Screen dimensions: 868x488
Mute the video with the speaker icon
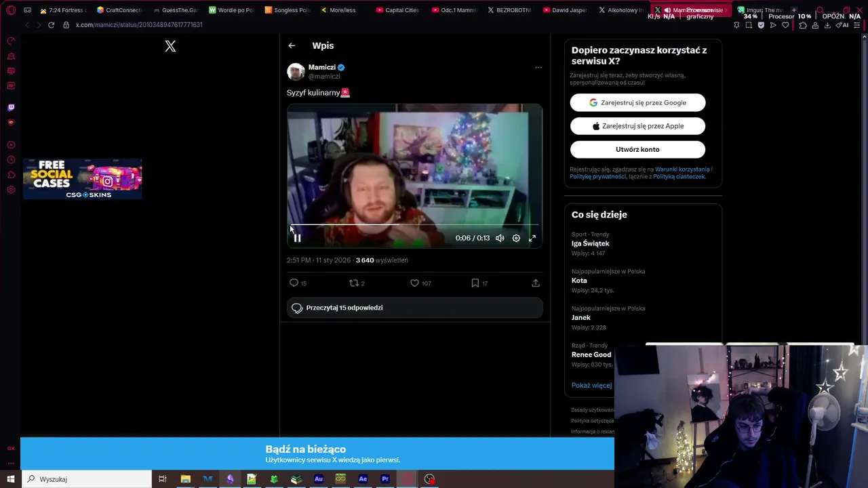(x=500, y=238)
